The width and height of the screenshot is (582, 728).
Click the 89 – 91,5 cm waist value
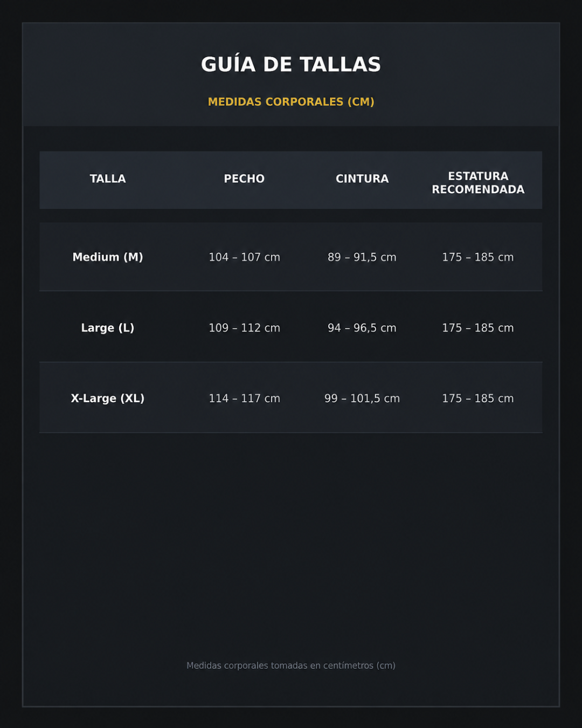point(362,257)
